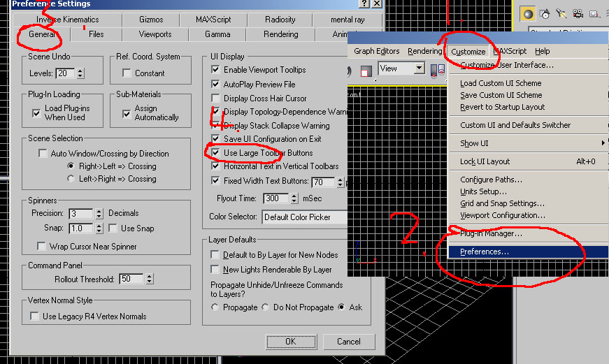Switch to the Gamma tab
This screenshot has width=609, height=364.
(x=217, y=34)
